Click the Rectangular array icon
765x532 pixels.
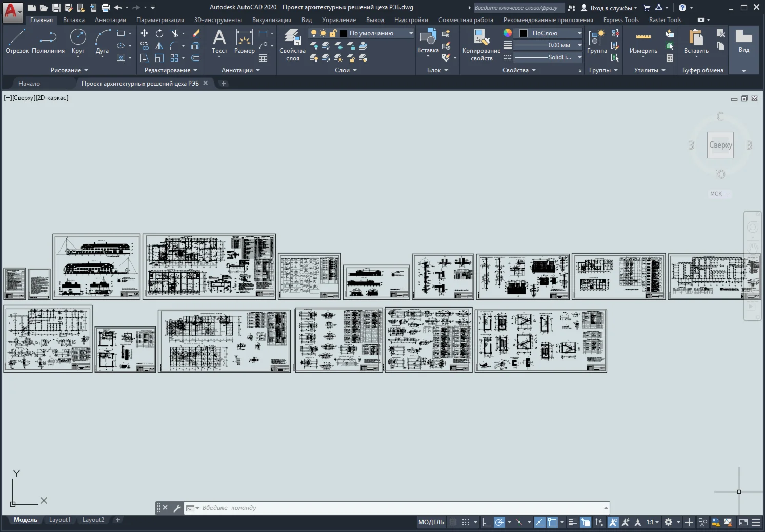175,58
